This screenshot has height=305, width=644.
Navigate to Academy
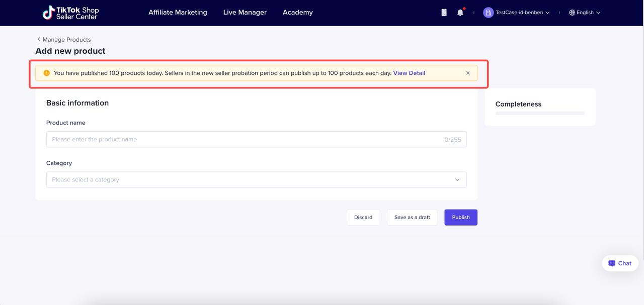pos(298,13)
